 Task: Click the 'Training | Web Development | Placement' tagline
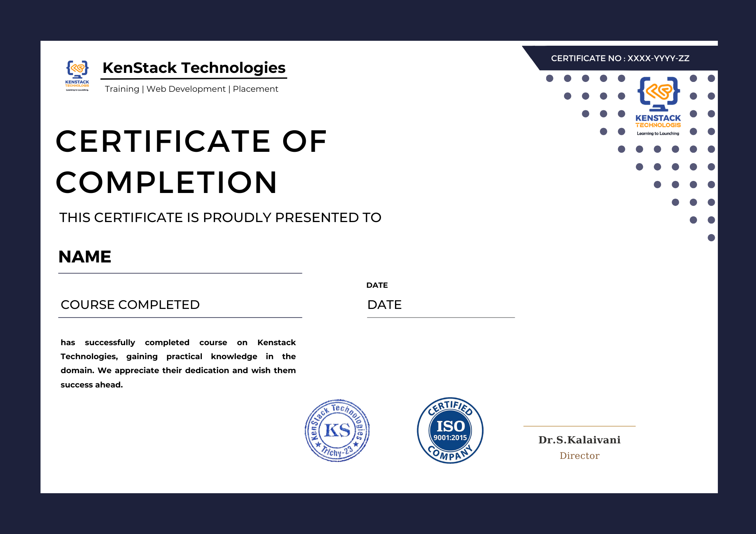click(x=191, y=89)
